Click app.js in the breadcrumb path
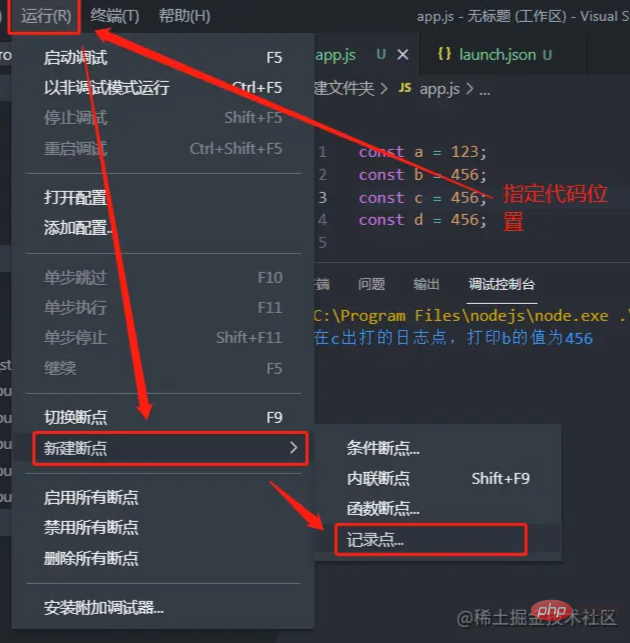 439,89
